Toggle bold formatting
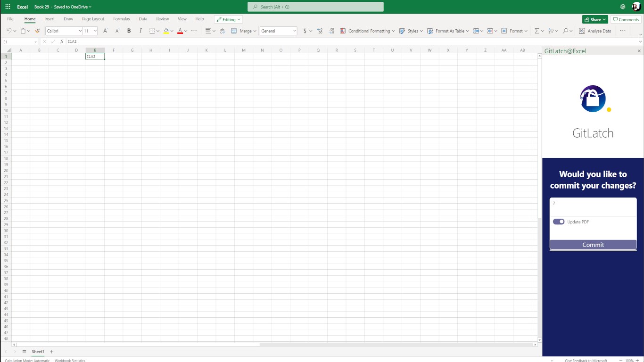The height and width of the screenshot is (362, 644). coord(129,31)
